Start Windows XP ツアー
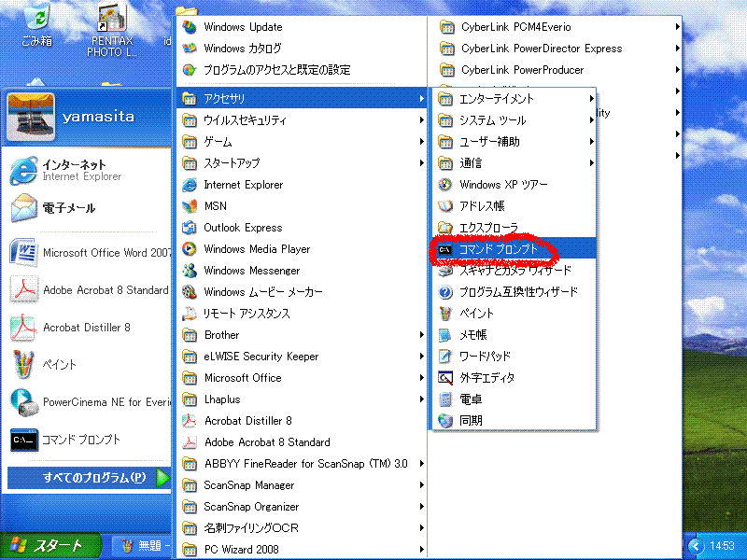Viewport: 747px width, 560px height. [x=514, y=184]
